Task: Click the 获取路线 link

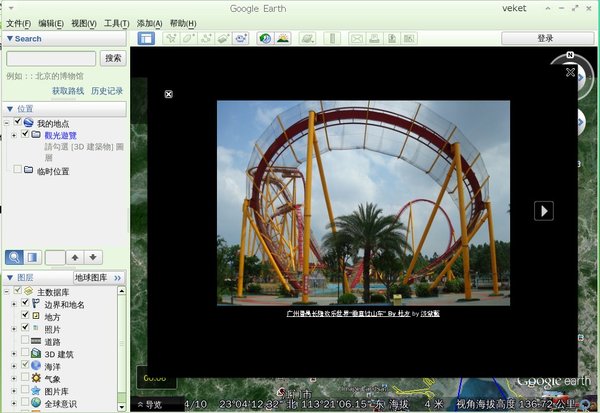Action: (x=67, y=90)
